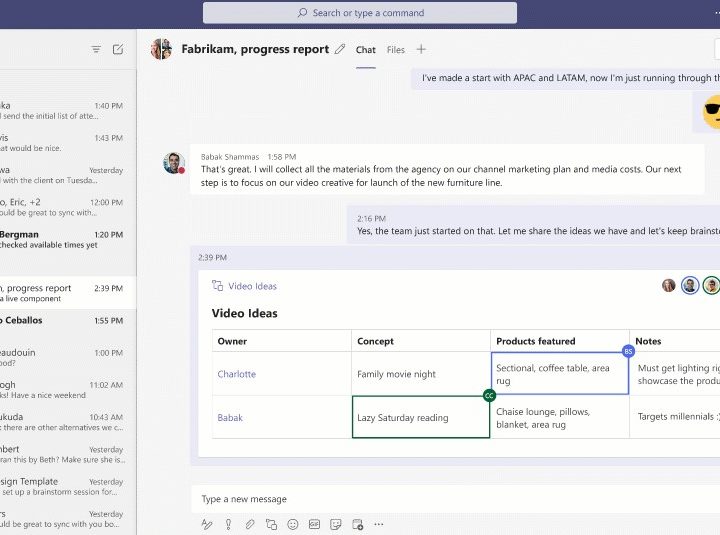Open the Have a nice weekend chat

tap(68, 389)
